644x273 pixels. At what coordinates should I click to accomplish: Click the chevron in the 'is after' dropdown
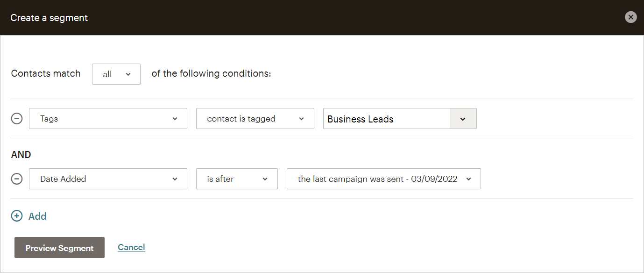coord(265,179)
